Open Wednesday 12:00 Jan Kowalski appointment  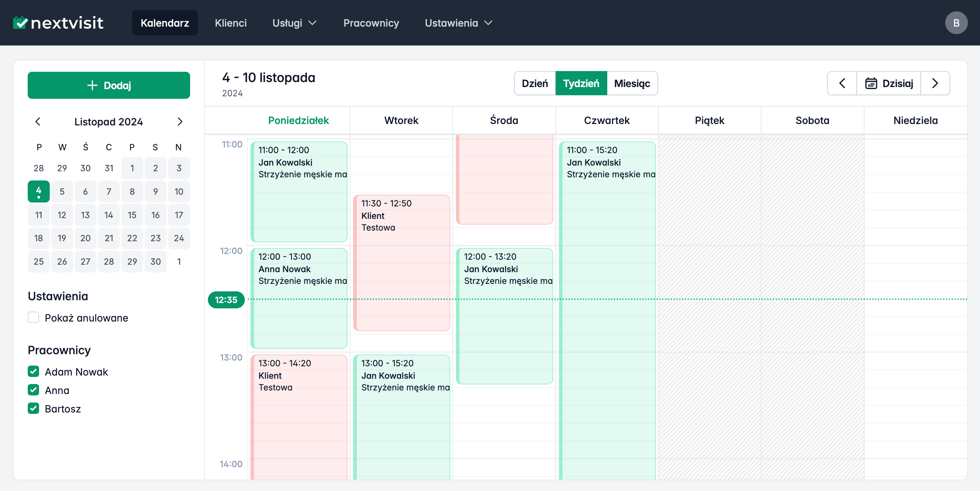tap(504, 316)
